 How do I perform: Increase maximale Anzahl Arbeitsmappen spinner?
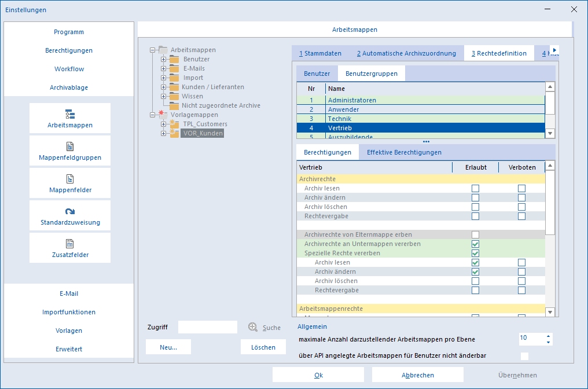[548, 336]
